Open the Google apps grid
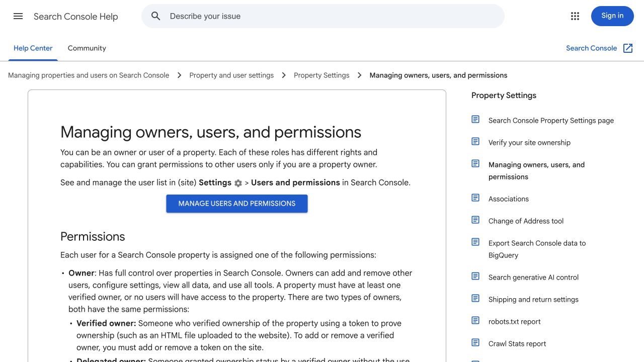The image size is (644, 362). 575,16
